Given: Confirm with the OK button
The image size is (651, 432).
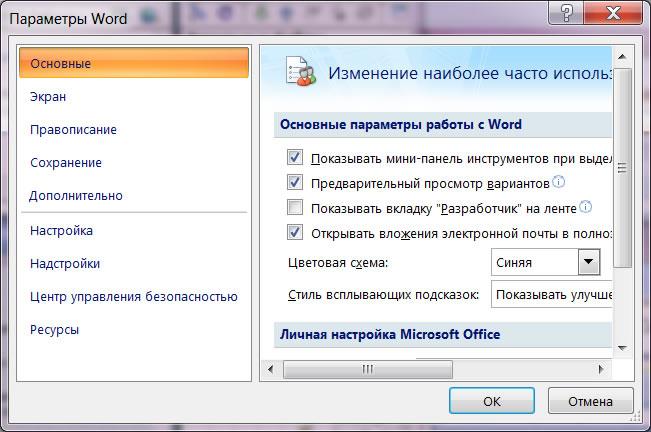Looking at the screenshot, I should click(492, 401).
